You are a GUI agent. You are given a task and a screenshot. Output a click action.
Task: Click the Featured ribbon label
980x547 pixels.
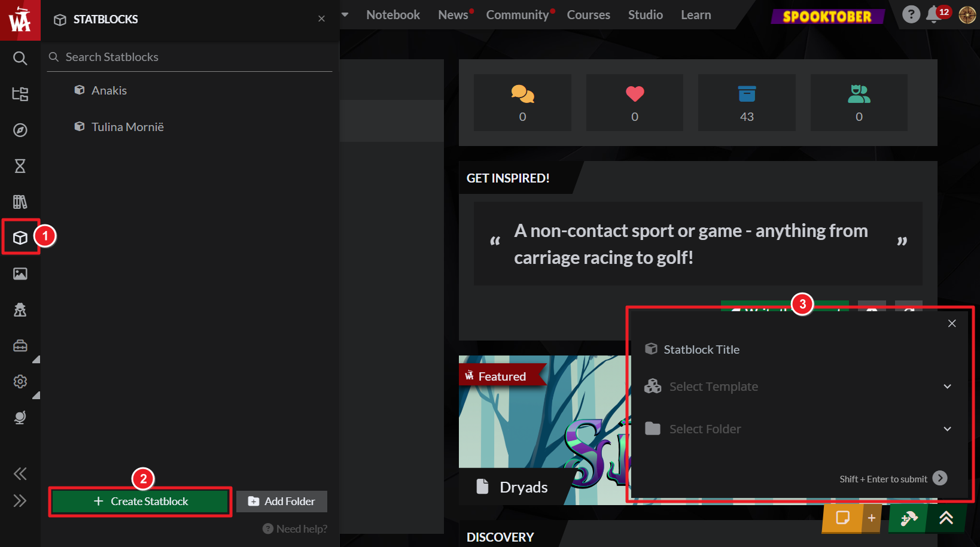coord(501,376)
